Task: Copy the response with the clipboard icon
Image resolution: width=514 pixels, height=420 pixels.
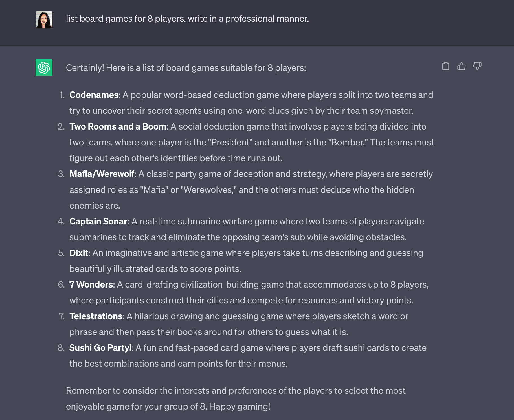Action: pos(445,66)
